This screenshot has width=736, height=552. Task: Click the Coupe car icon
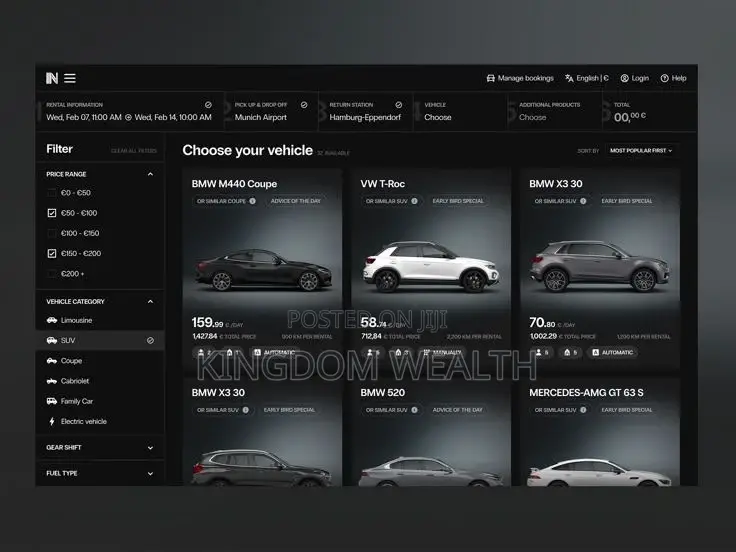click(x=52, y=361)
